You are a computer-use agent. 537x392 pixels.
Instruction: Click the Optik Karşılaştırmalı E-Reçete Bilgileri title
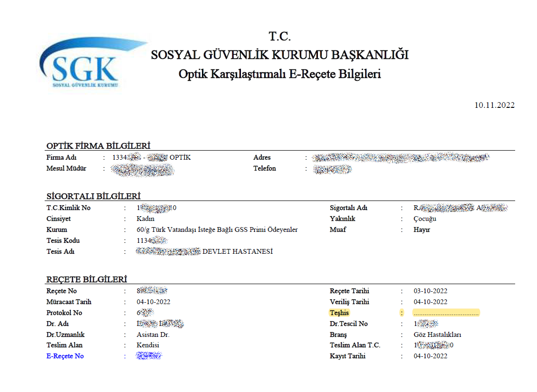pos(279,74)
